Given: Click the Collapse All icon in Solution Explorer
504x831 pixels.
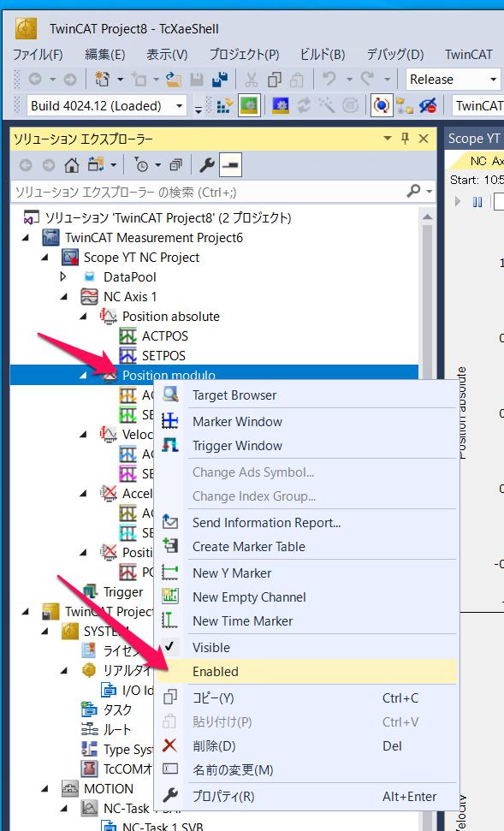Looking at the screenshot, I should pyautogui.click(x=175, y=165).
